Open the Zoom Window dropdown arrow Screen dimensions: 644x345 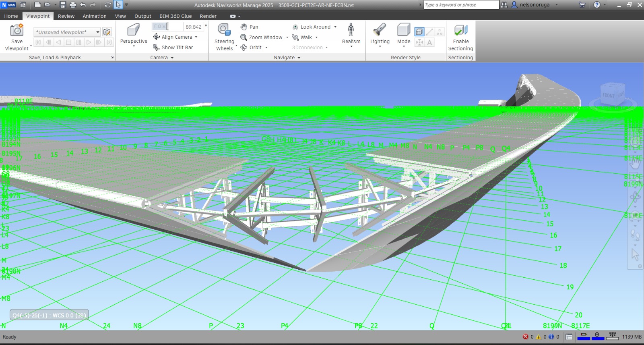(x=287, y=37)
